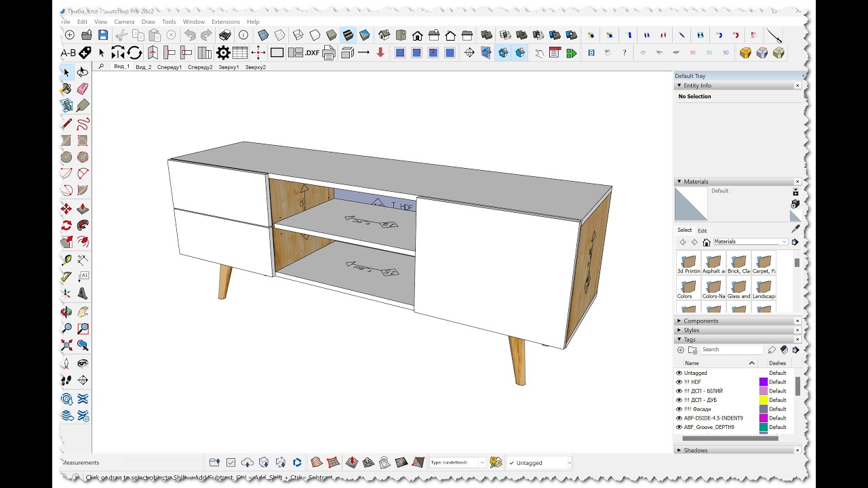Click the Save floppy disk icon

click(x=103, y=35)
